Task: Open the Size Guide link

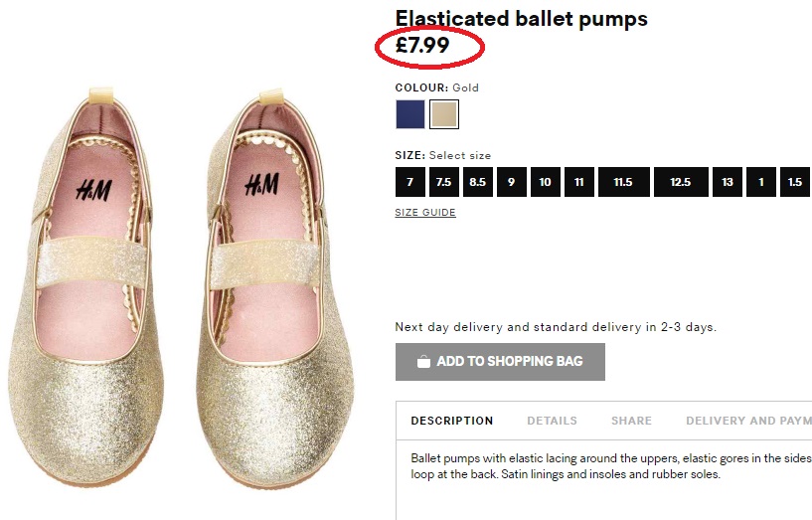Action: (x=425, y=213)
